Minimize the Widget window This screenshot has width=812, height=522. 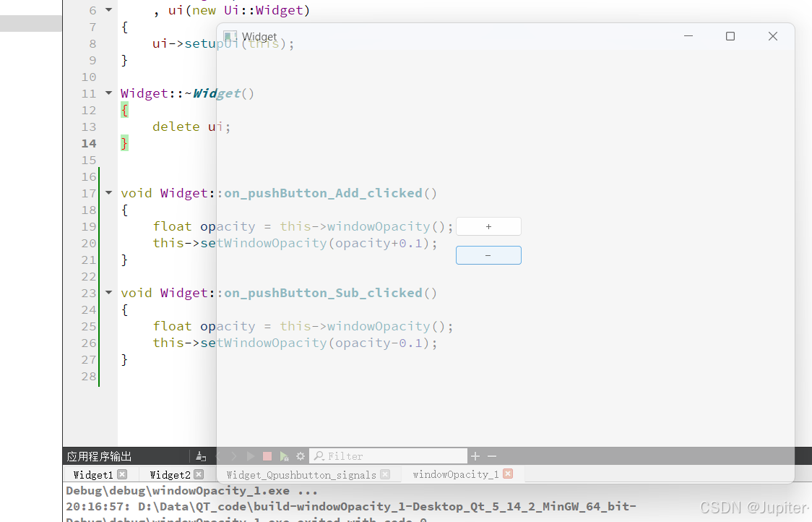pos(688,36)
